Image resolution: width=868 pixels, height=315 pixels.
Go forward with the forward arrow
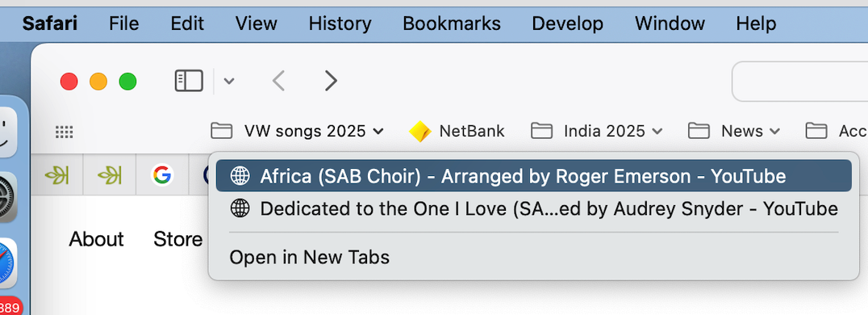(331, 81)
